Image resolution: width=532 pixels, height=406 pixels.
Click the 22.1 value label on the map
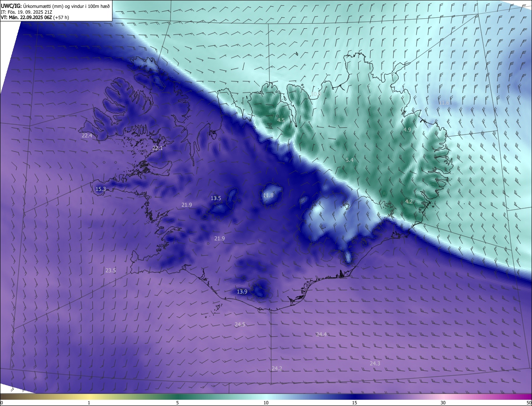click(158, 148)
